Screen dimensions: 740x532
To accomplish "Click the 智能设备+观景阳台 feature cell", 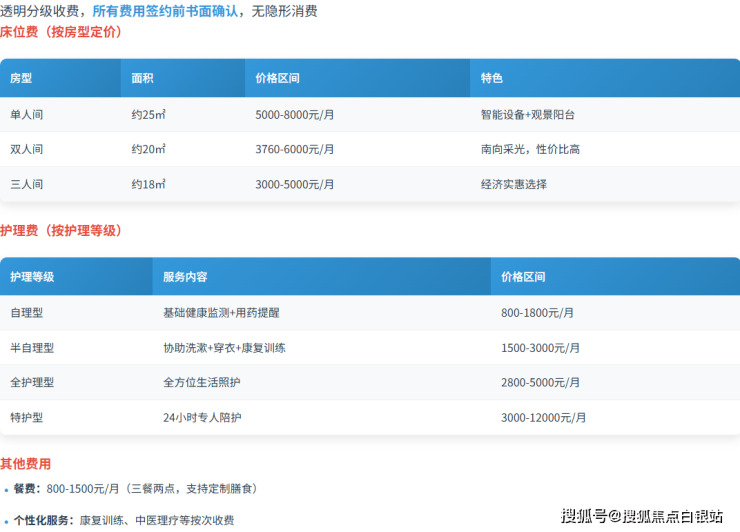I will (x=527, y=115).
